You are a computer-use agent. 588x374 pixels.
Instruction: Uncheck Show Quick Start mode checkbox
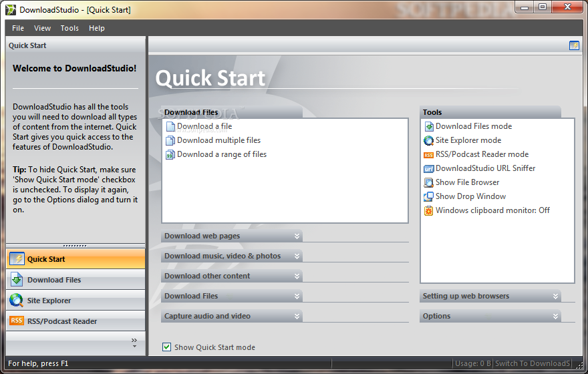[x=167, y=347]
